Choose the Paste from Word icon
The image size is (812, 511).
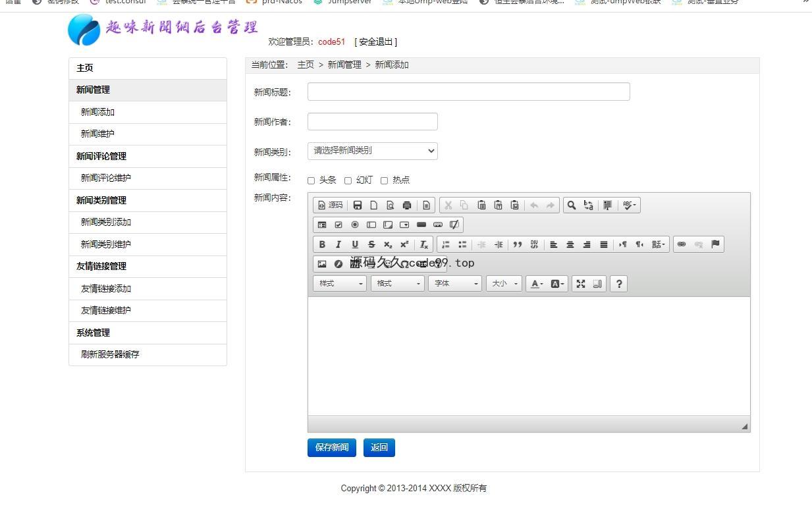pos(514,205)
